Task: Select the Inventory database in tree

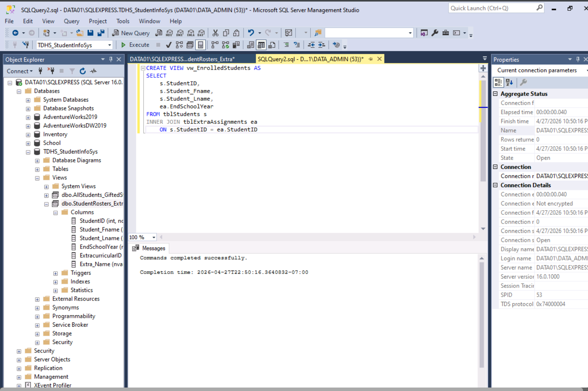Action: [55, 134]
